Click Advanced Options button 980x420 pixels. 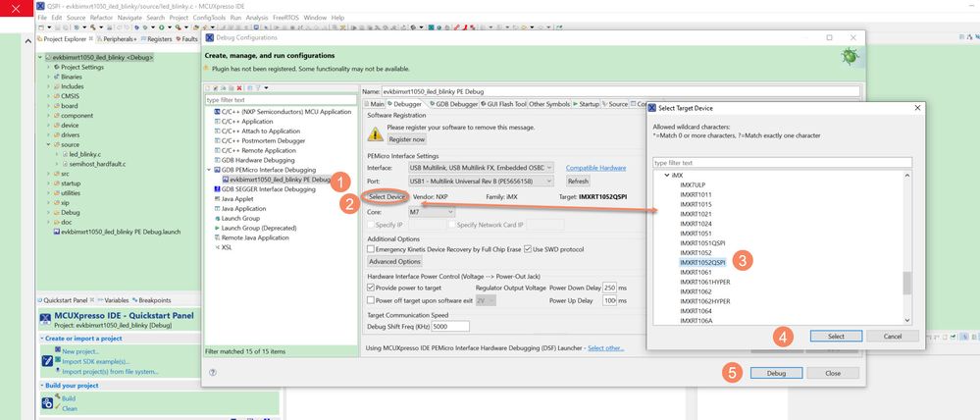pyautogui.click(x=394, y=261)
